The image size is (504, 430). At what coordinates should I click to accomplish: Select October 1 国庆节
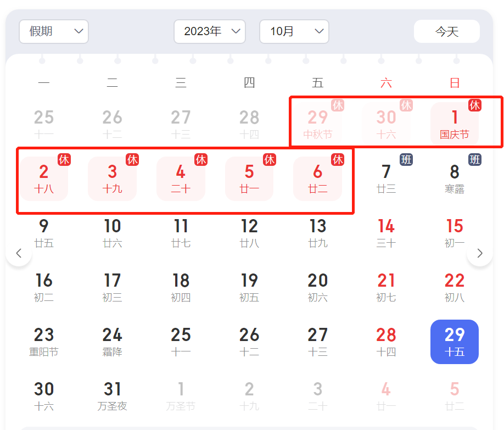[455, 124]
